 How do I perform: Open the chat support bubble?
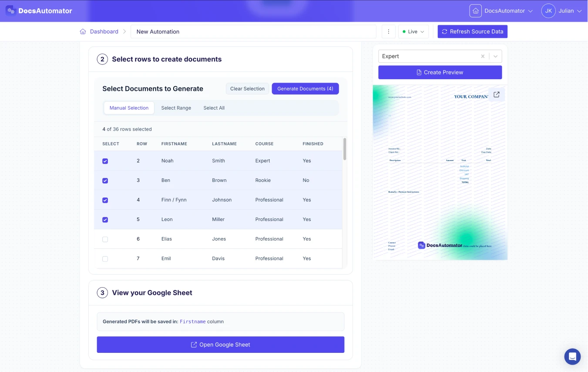click(x=572, y=356)
